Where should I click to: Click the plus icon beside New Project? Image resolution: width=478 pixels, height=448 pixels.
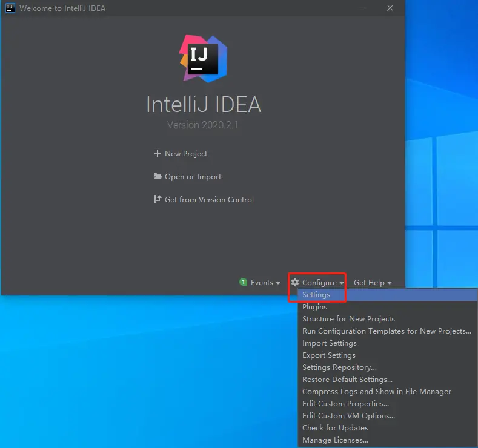(158, 153)
